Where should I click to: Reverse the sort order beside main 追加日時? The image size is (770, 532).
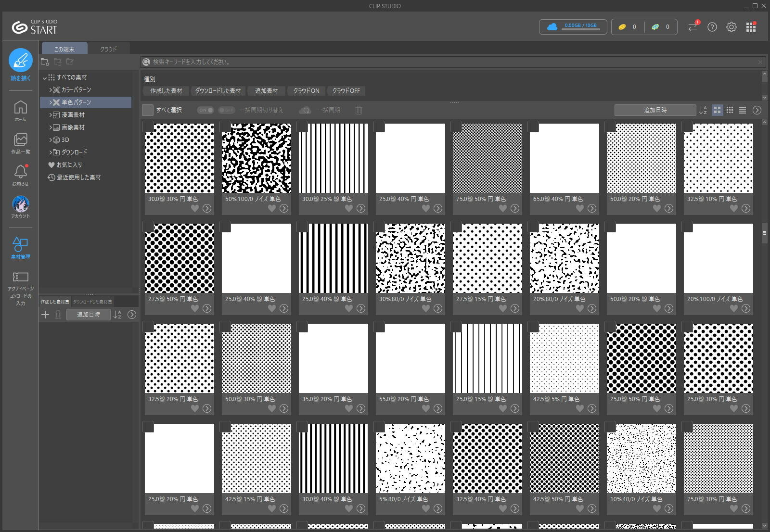pos(703,110)
